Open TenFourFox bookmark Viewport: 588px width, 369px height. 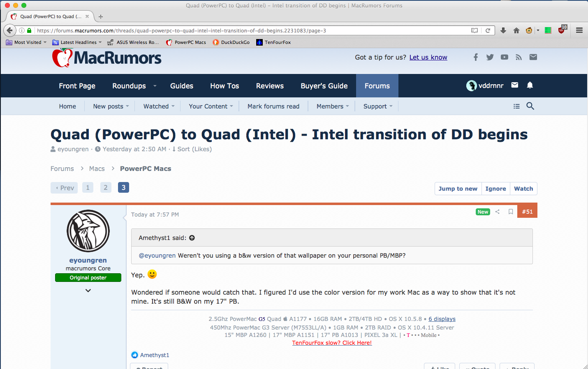coord(273,42)
